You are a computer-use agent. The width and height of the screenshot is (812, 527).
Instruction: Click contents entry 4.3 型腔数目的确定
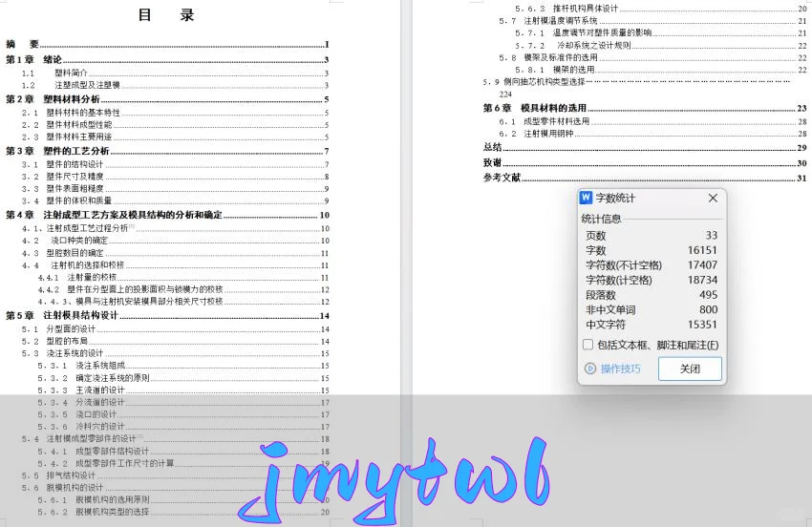click(175, 253)
